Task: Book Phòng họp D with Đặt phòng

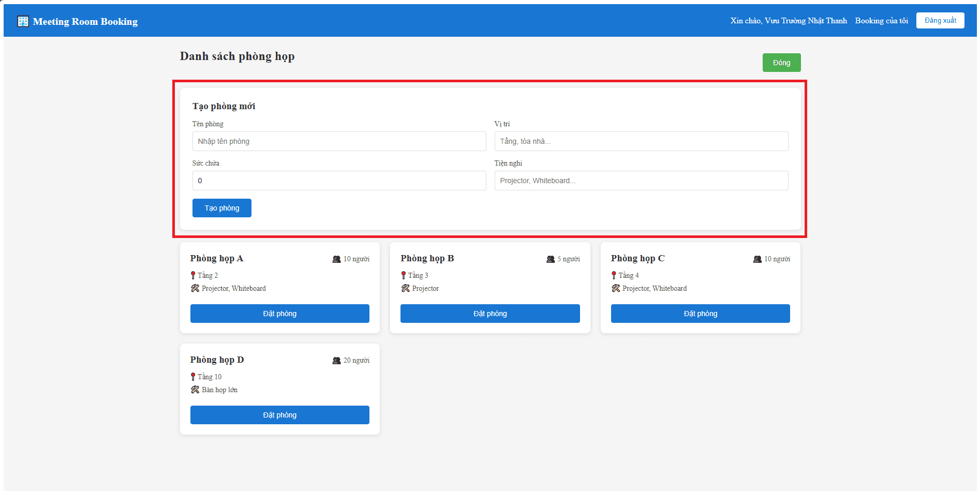Action: coord(279,415)
